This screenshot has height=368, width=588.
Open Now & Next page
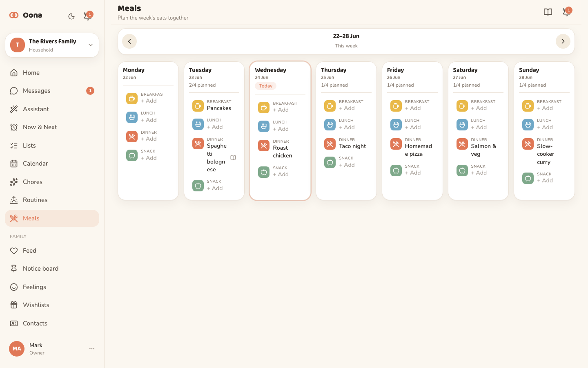pos(52,127)
